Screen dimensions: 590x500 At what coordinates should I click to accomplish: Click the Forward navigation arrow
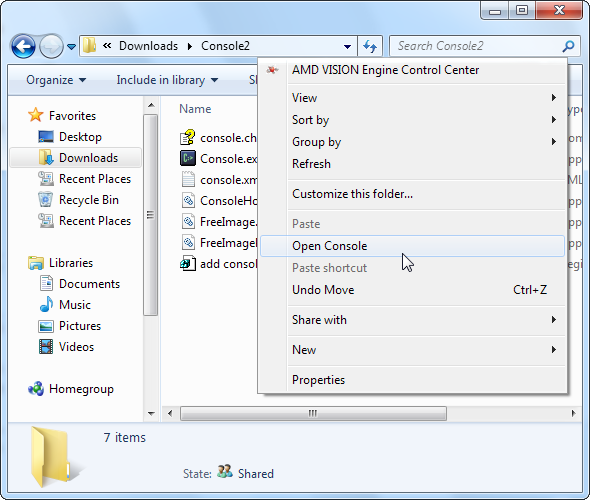(x=52, y=46)
